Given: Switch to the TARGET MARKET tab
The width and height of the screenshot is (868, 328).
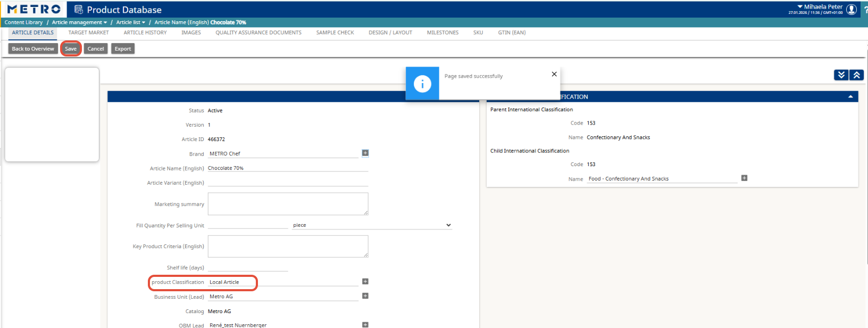Looking at the screenshot, I should click(89, 32).
